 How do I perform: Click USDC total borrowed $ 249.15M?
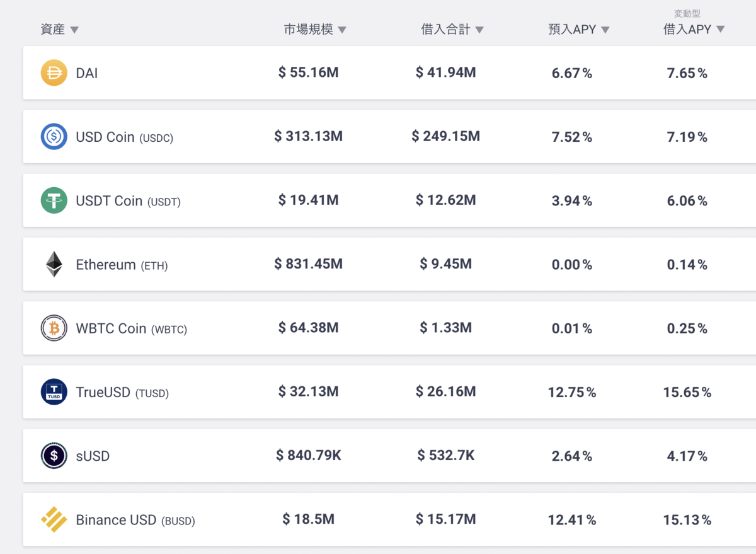[x=446, y=136]
